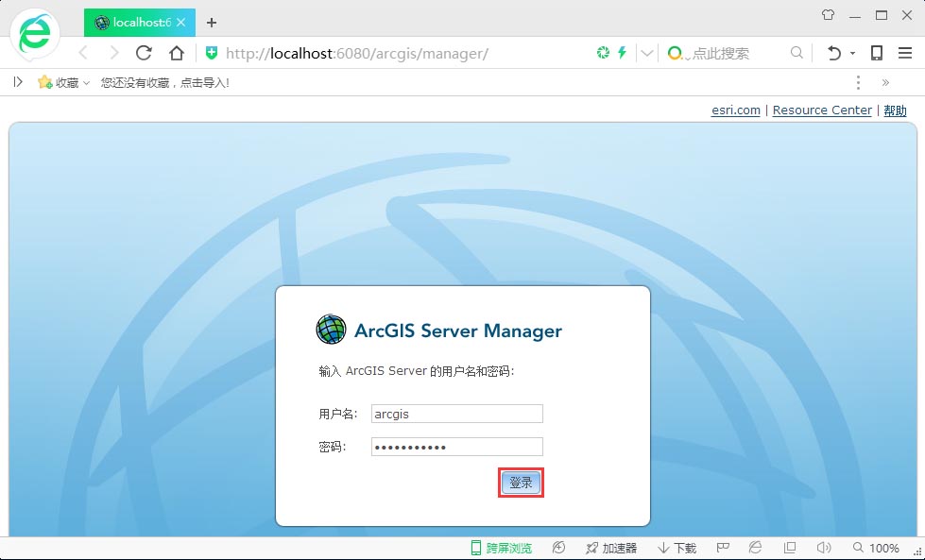Click the browser skin shirt icon

(x=829, y=15)
